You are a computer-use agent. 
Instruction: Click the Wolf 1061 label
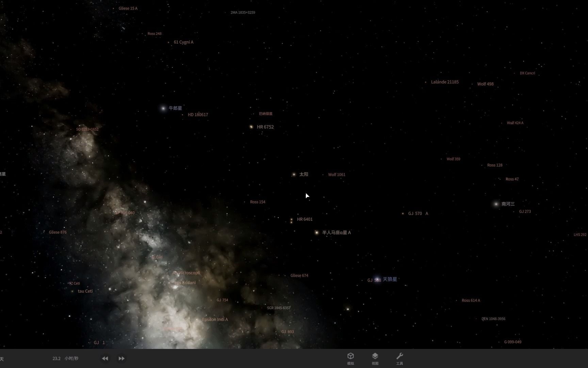tap(337, 174)
